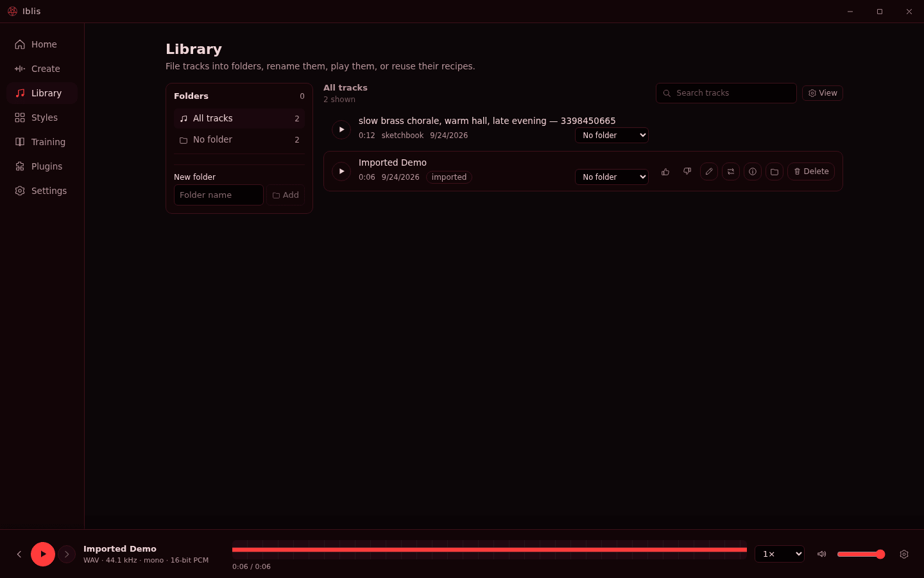Viewport: 924px width, 578px height.
Task: Skip to previous track in player
Action: point(19,554)
